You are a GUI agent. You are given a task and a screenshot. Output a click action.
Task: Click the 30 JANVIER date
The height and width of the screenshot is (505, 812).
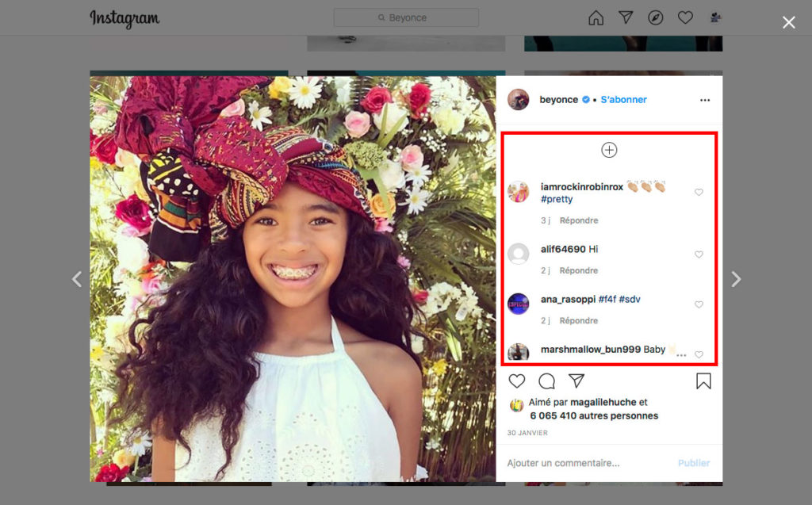click(527, 433)
